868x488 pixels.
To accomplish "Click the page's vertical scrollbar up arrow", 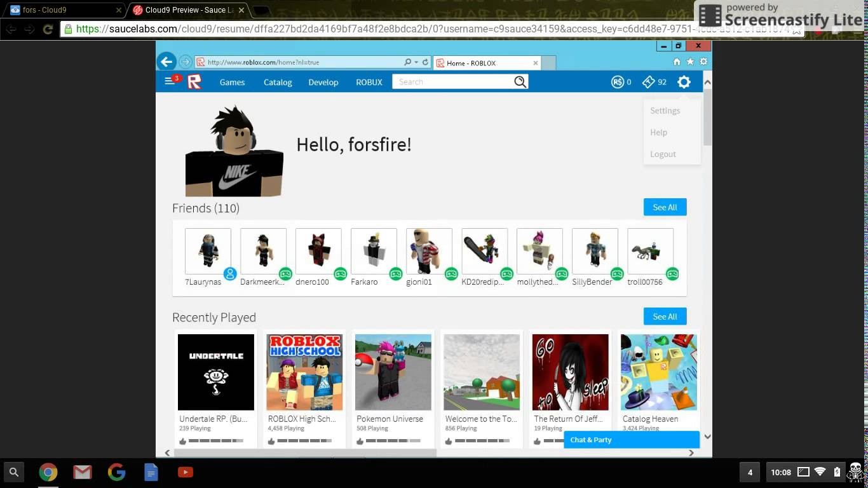I will pos(707,82).
